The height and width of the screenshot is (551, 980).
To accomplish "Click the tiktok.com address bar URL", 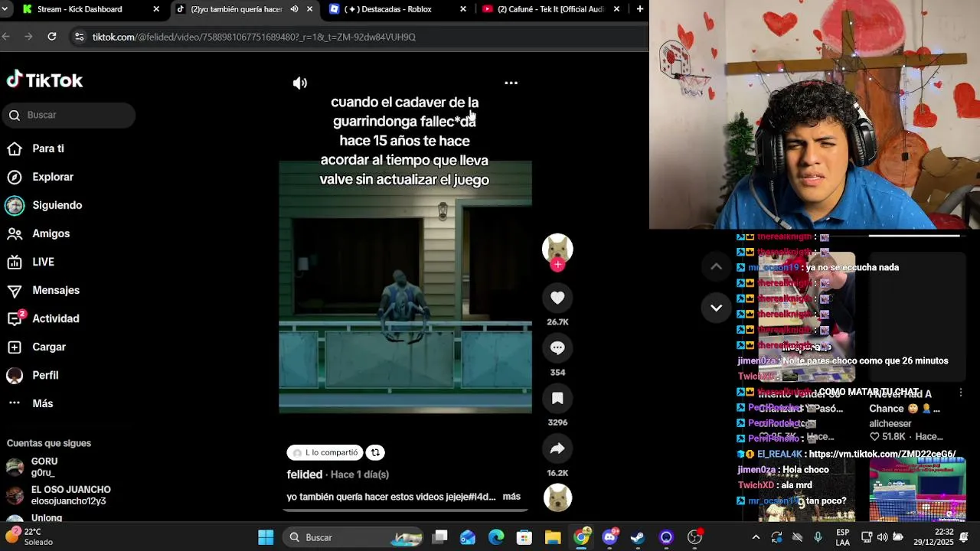I will coord(253,37).
